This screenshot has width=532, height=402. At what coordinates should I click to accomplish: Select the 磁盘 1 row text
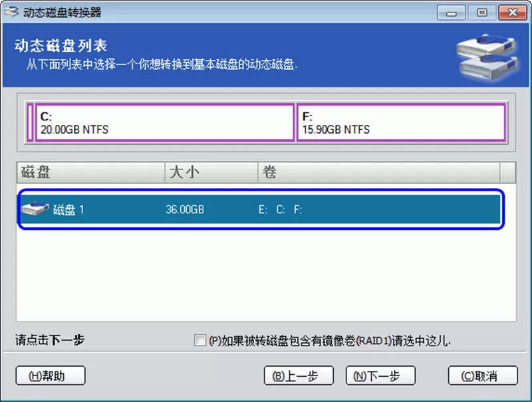point(68,209)
